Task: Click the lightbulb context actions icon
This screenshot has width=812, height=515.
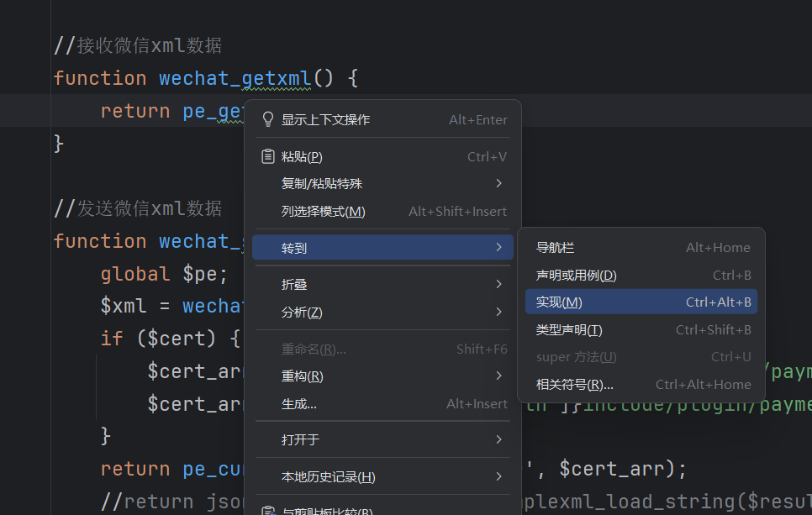Action: pyautogui.click(x=268, y=119)
